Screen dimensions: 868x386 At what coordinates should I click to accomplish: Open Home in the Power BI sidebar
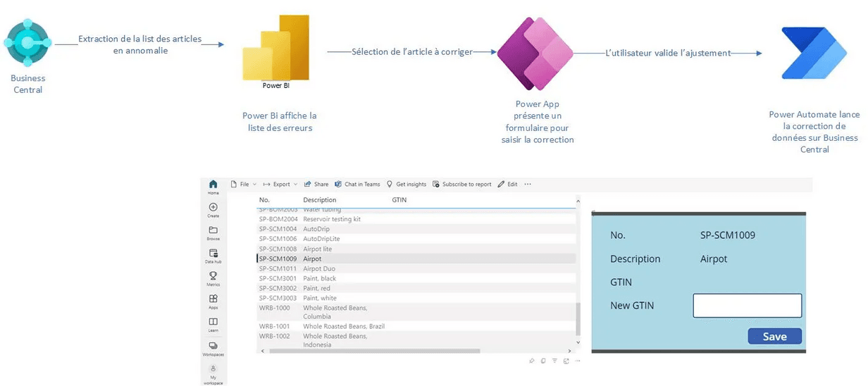[x=213, y=186]
